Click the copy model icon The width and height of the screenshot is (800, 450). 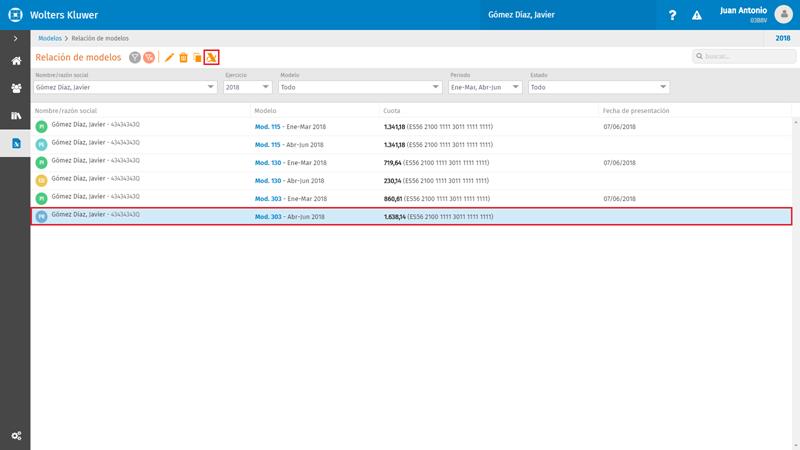[x=197, y=58]
